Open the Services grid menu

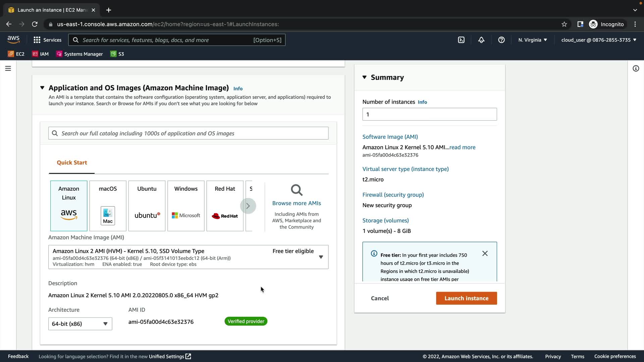[x=47, y=40]
